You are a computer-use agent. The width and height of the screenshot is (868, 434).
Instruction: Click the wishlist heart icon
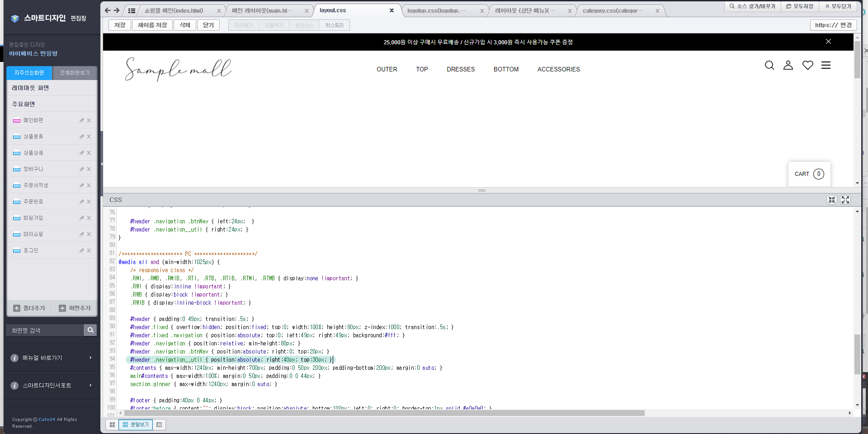808,66
